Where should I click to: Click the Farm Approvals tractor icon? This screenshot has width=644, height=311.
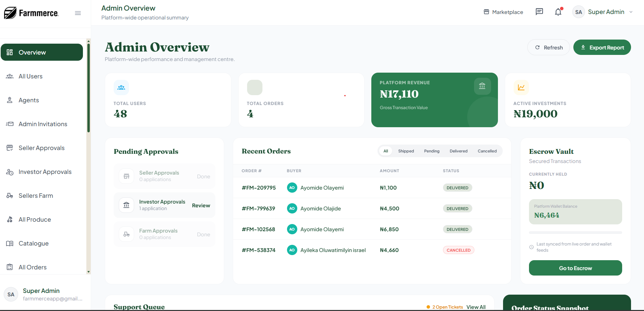pyautogui.click(x=126, y=234)
